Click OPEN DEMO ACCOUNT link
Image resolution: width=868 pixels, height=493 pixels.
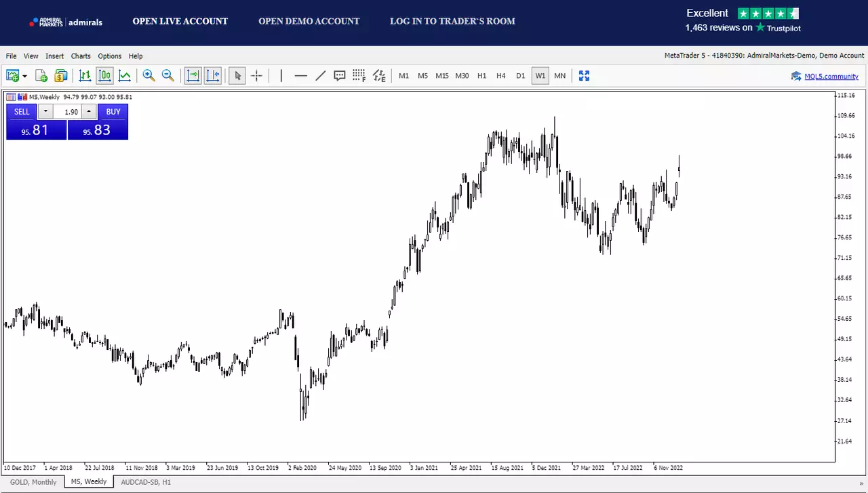[309, 21]
